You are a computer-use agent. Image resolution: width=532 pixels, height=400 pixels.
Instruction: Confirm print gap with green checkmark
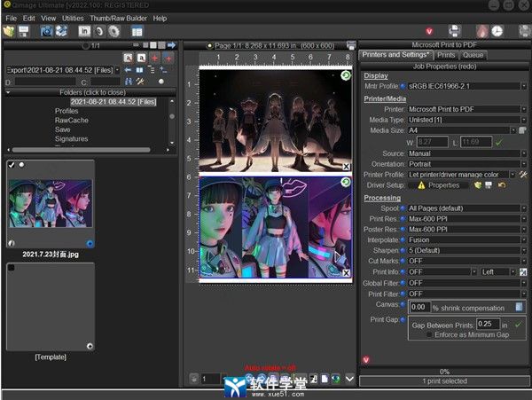coord(518,325)
